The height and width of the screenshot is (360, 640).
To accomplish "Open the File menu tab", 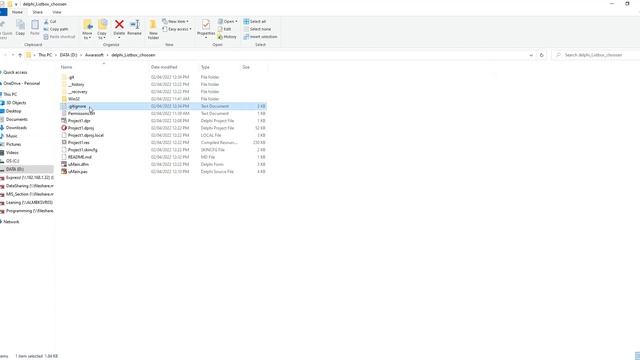I will pyautogui.click(x=3, y=12).
